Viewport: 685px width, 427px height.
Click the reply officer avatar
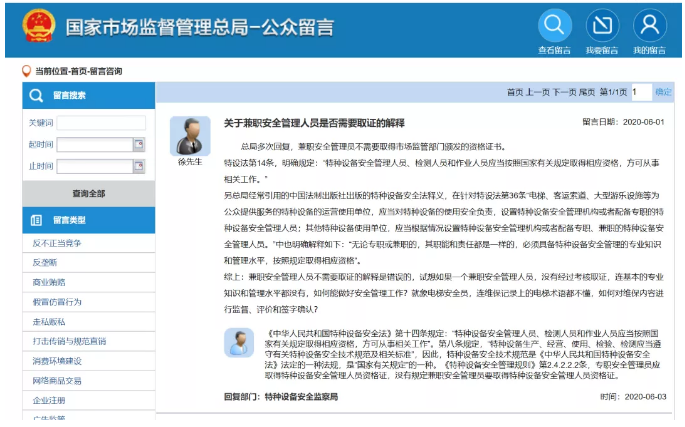(239, 343)
